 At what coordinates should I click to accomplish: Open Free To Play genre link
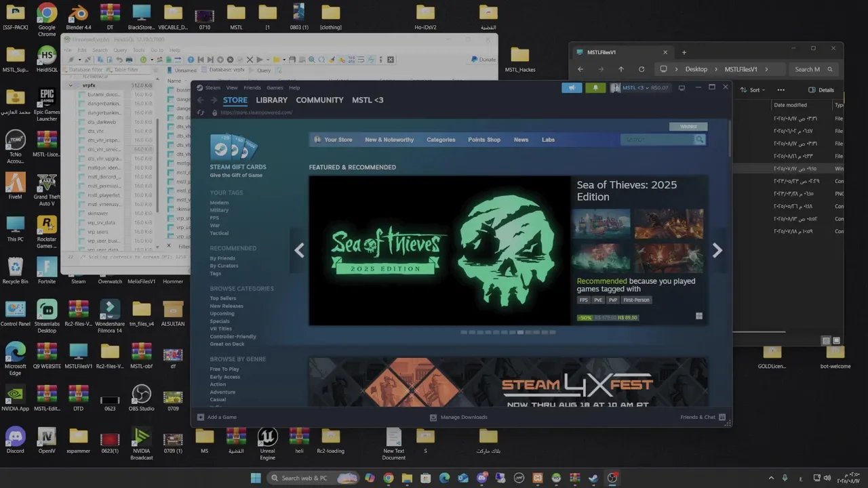pyautogui.click(x=224, y=369)
